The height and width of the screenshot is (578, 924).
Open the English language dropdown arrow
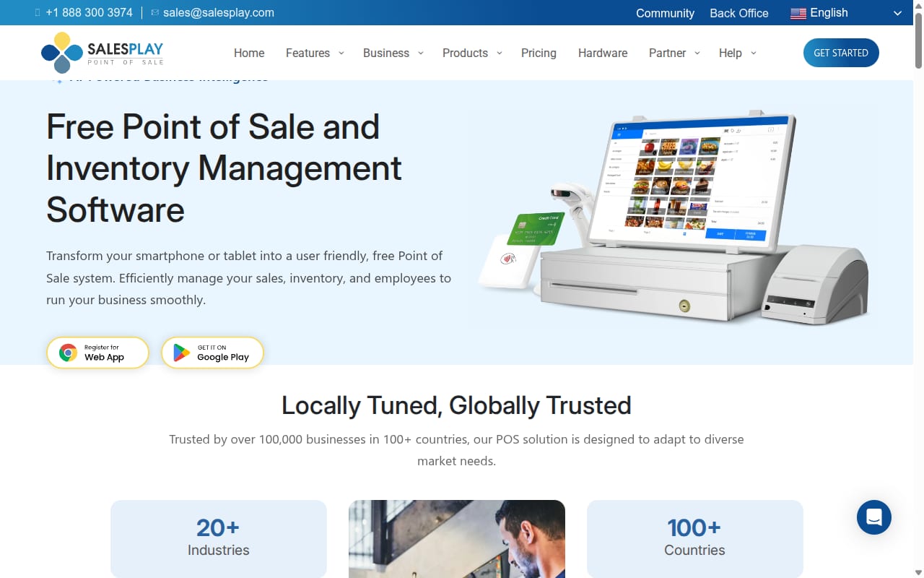898,13
